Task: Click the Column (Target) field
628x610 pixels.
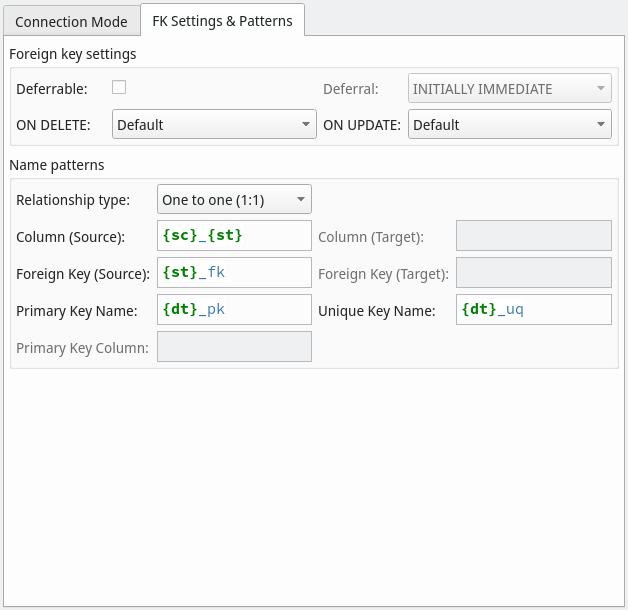Action: click(533, 236)
